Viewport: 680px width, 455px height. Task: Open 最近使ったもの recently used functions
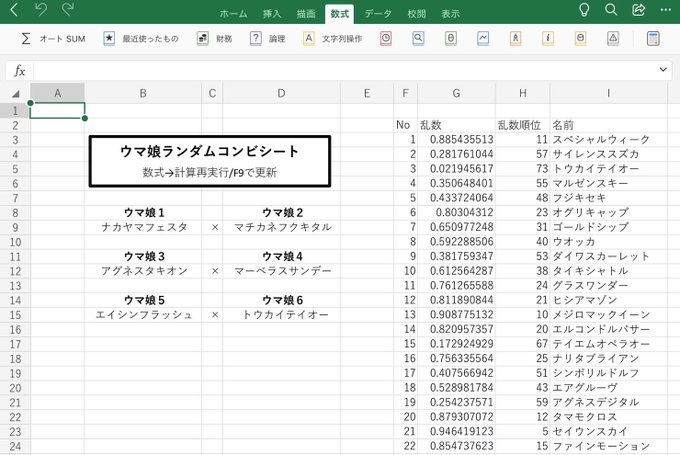point(141,39)
